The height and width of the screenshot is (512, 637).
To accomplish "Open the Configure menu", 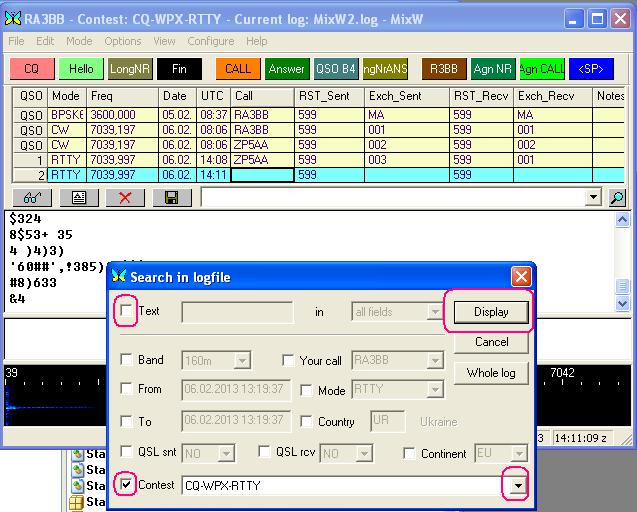I will pos(210,41).
